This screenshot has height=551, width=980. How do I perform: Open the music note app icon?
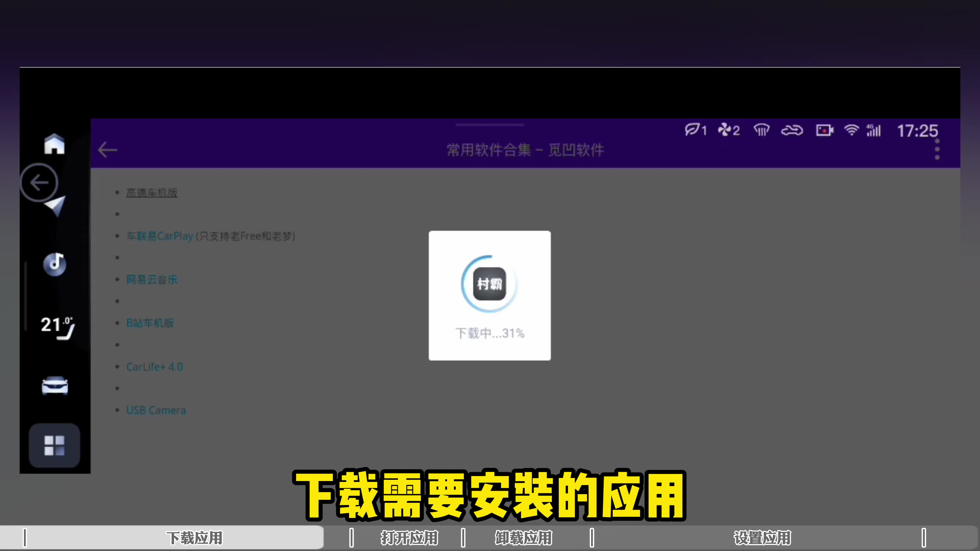pos(55,264)
